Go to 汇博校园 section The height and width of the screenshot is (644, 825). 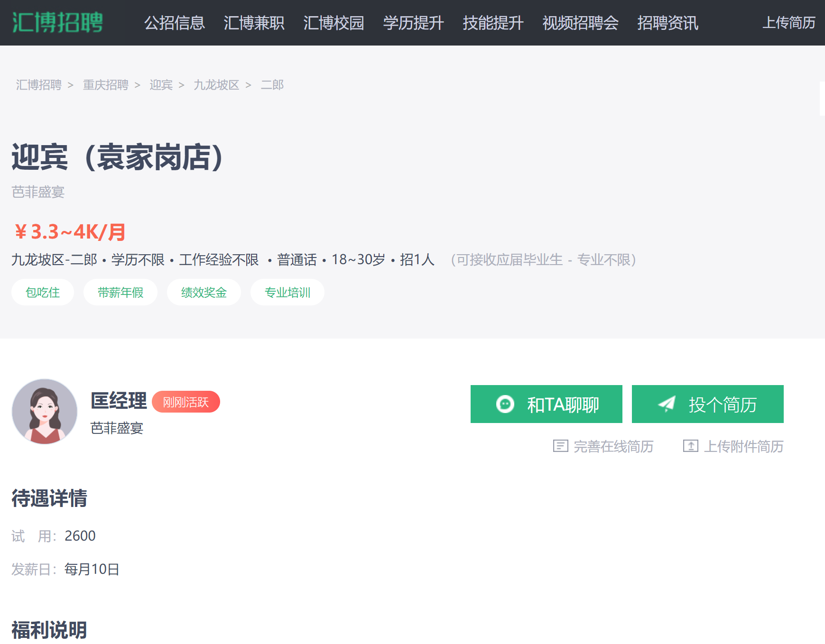[334, 23]
